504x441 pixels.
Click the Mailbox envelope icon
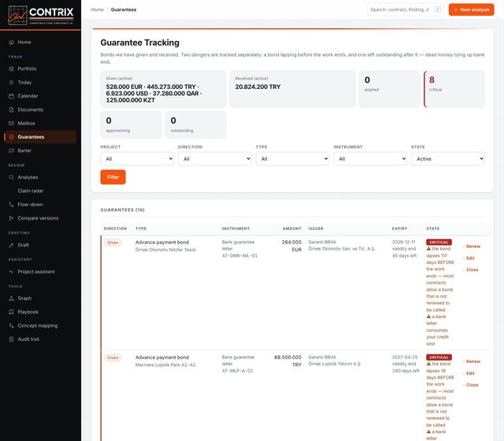[11, 124]
